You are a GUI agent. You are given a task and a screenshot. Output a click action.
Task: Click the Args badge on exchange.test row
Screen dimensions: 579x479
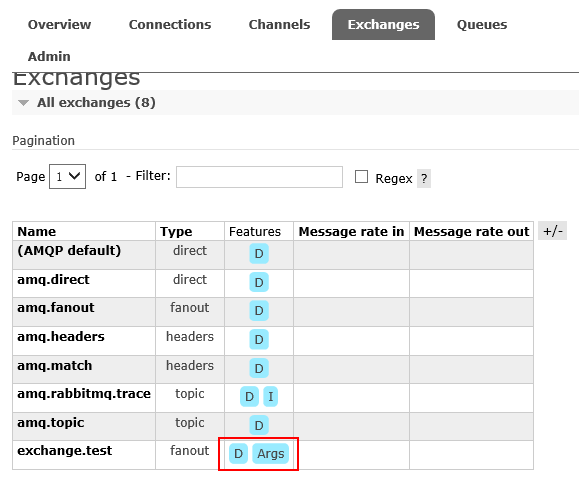pyautogui.click(x=271, y=453)
